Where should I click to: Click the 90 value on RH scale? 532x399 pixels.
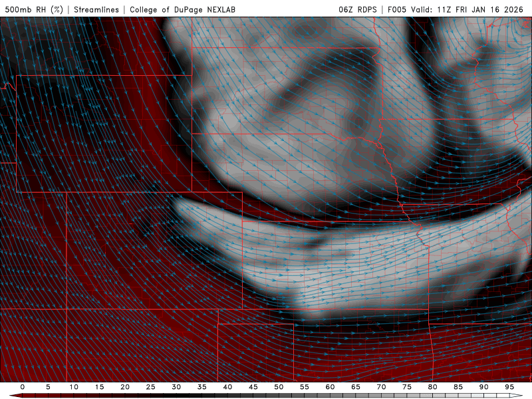point(484,387)
